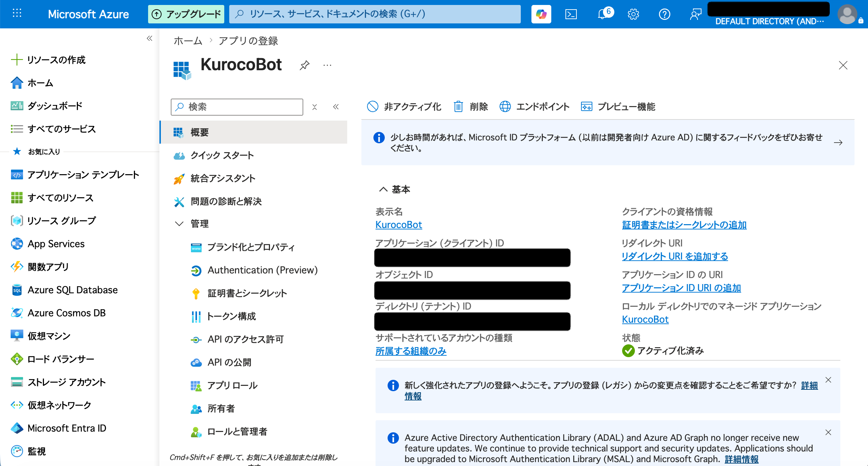
Task: Open portal settings gear
Action: pyautogui.click(x=633, y=14)
